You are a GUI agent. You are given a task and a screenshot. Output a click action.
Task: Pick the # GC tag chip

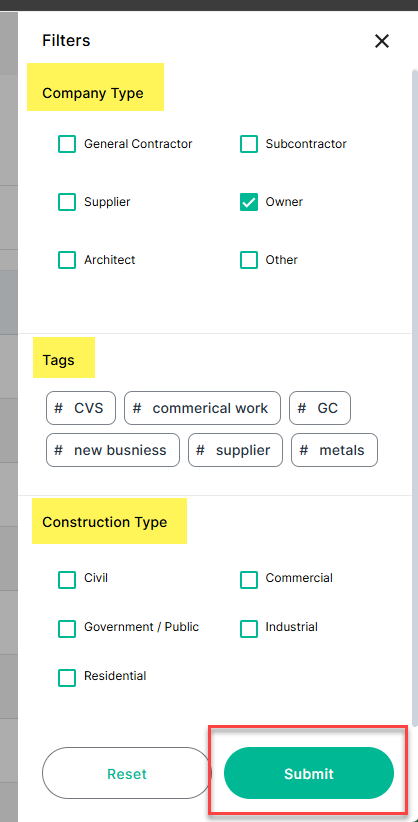320,408
